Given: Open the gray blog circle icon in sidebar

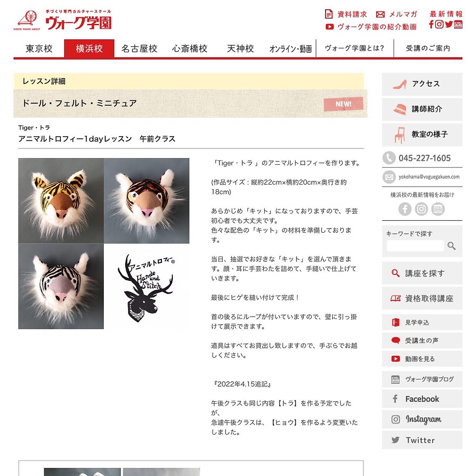Looking at the screenshot, I should (x=438, y=209).
